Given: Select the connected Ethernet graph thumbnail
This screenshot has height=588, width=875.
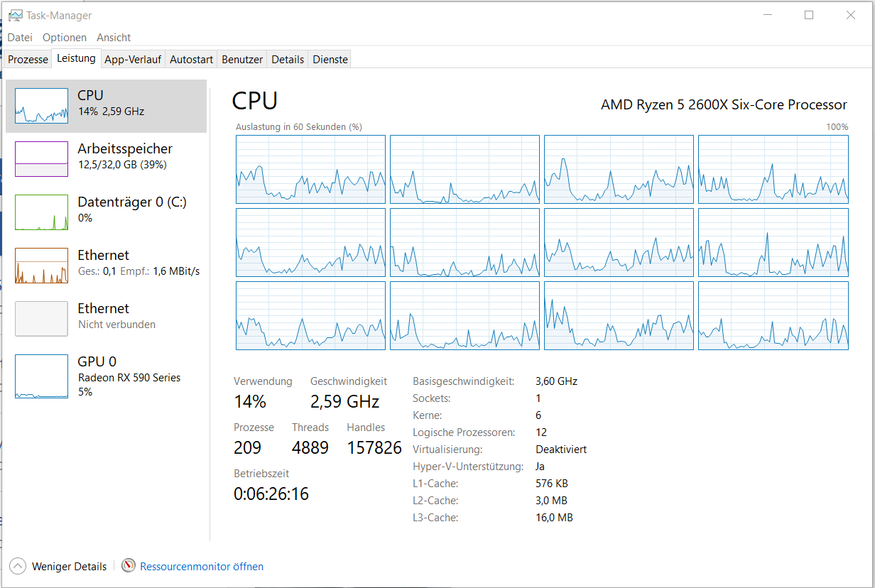Looking at the screenshot, I should (x=42, y=266).
